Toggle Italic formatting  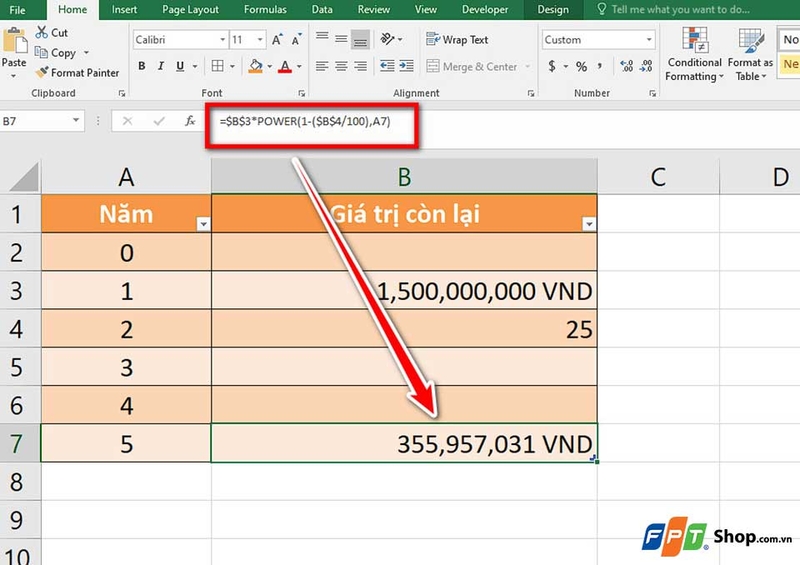point(160,66)
